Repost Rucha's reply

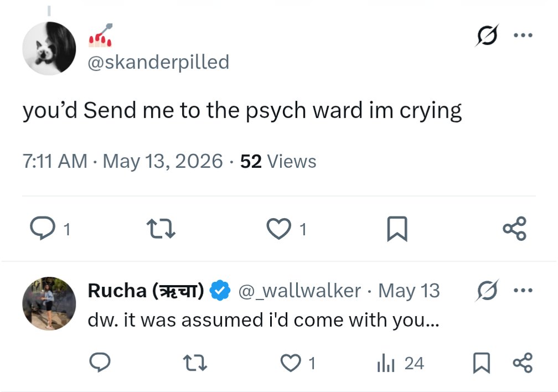pyautogui.click(x=195, y=363)
